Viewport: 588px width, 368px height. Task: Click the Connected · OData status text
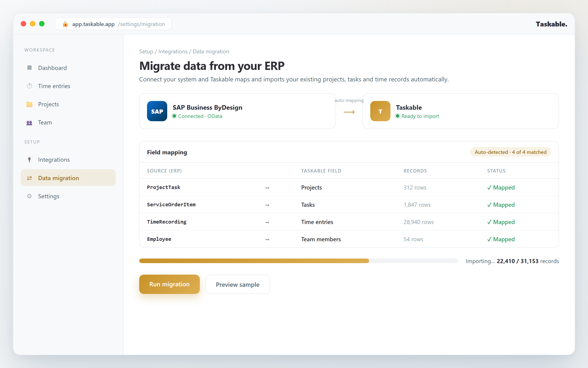[x=200, y=116]
